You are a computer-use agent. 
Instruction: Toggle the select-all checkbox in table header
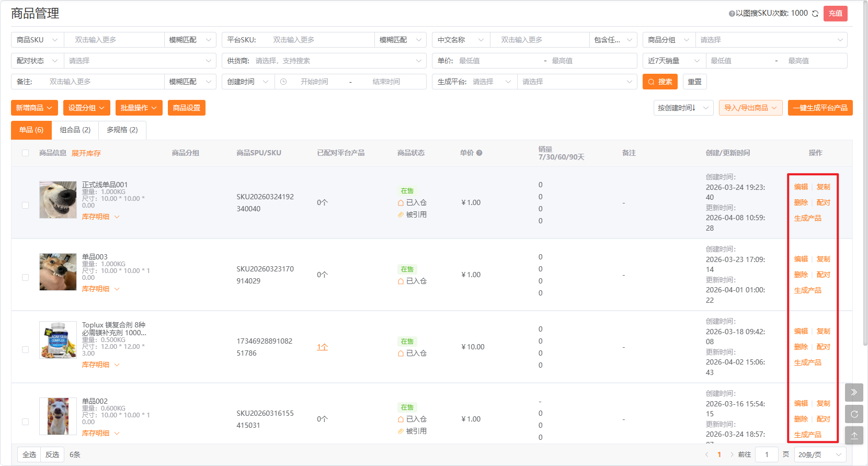coord(25,153)
